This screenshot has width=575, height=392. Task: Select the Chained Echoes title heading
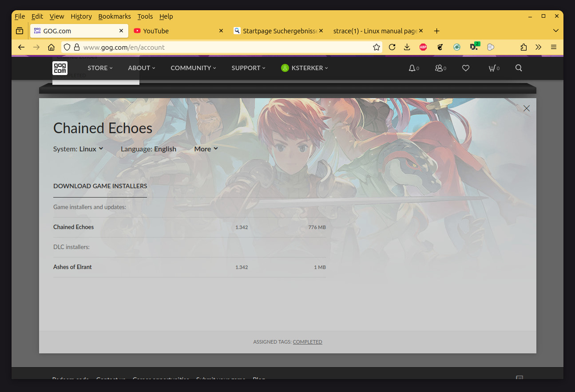click(103, 128)
